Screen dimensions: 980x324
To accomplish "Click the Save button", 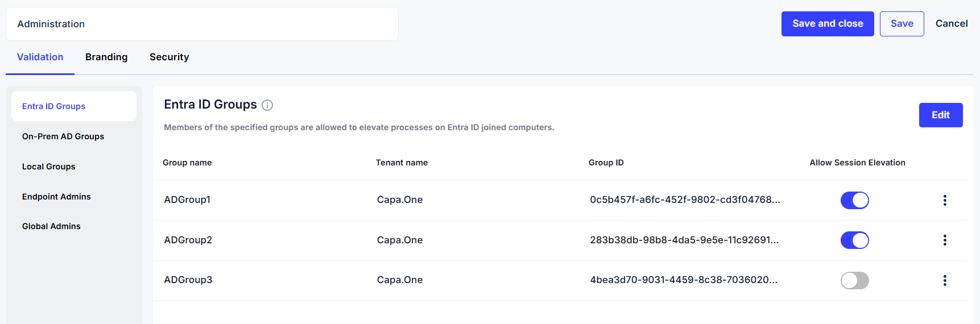I will click(902, 24).
